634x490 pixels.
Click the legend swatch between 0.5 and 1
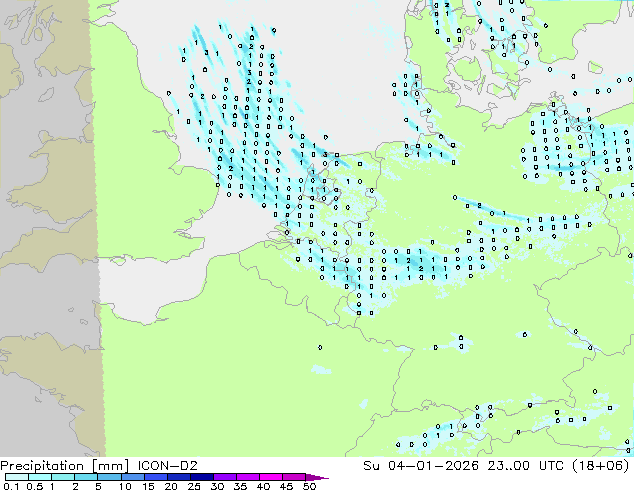coord(40,477)
